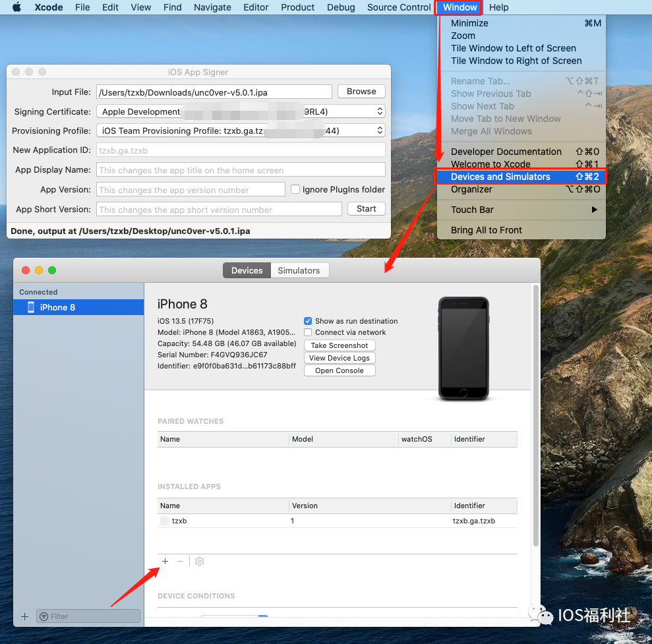Viewport: 652px width, 644px height.
Task: Click the tzxb app icon row
Action: coord(165,521)
